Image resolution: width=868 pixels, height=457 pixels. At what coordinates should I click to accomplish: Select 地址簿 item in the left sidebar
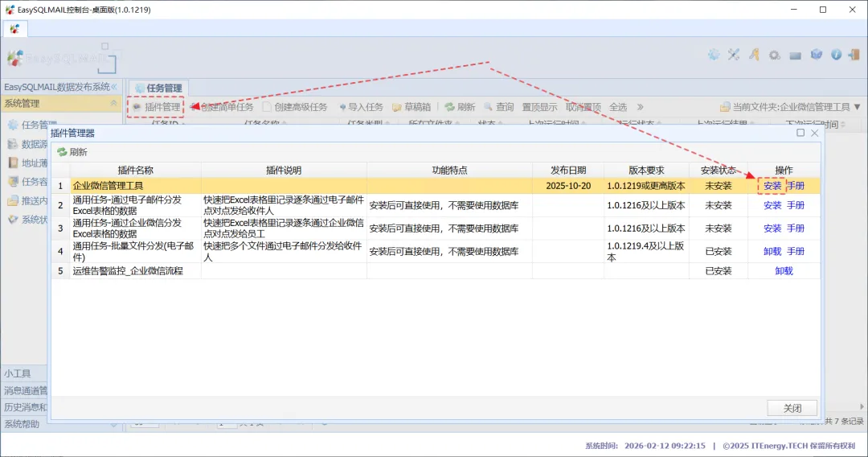tap(27, 163)
